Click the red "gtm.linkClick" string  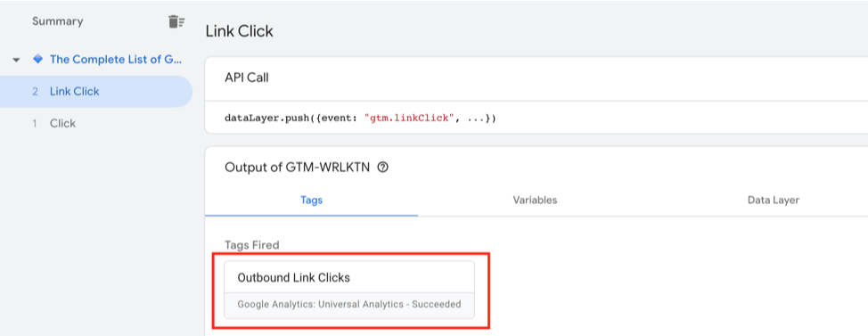[x=414, y=119]
